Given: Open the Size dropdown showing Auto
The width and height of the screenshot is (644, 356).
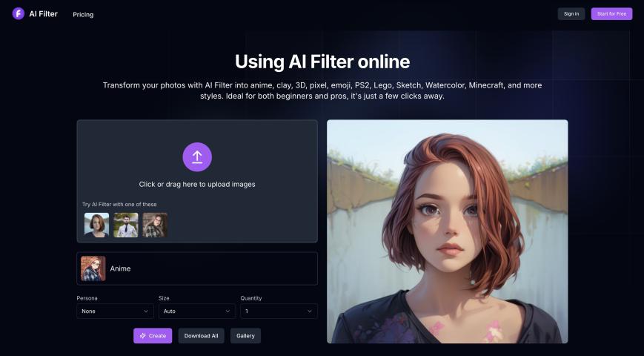Looking at the screenshot, I should pyautogui.click(x=196, y=311).
